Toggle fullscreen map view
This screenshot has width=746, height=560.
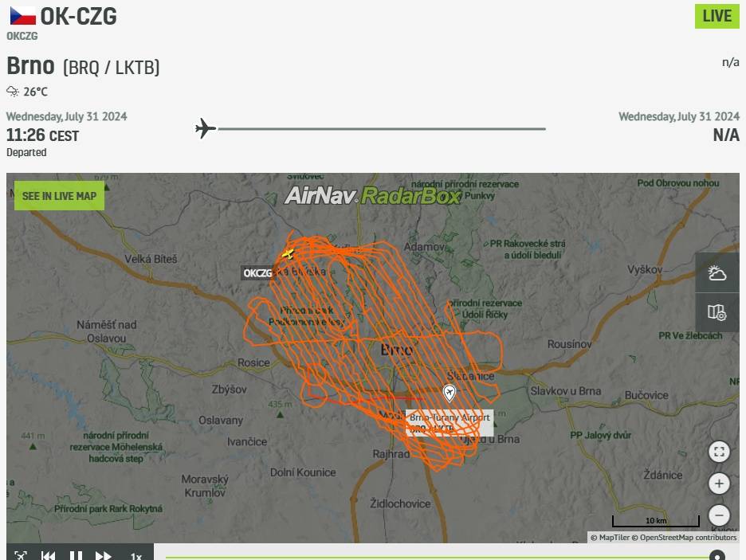click(719, 452)
